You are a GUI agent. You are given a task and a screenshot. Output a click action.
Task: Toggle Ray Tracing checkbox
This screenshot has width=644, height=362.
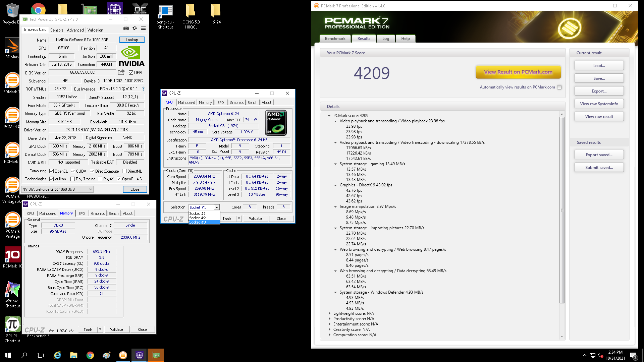point(72,179)
